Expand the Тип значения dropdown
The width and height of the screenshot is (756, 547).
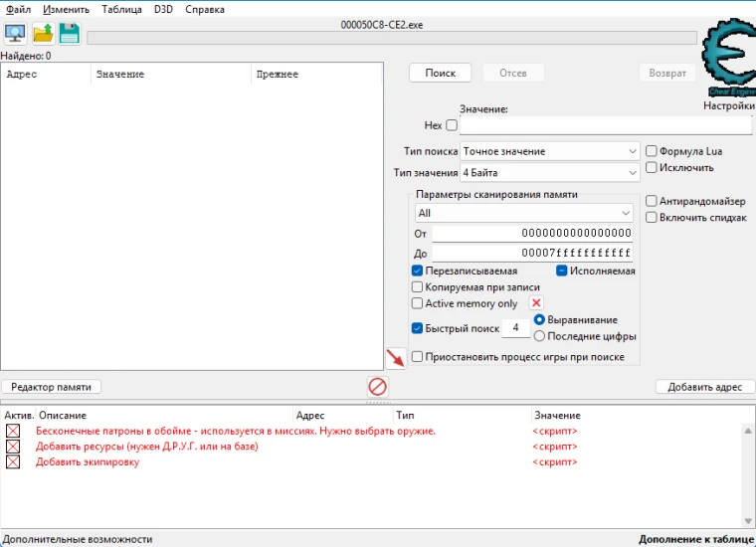pos(549,173)
